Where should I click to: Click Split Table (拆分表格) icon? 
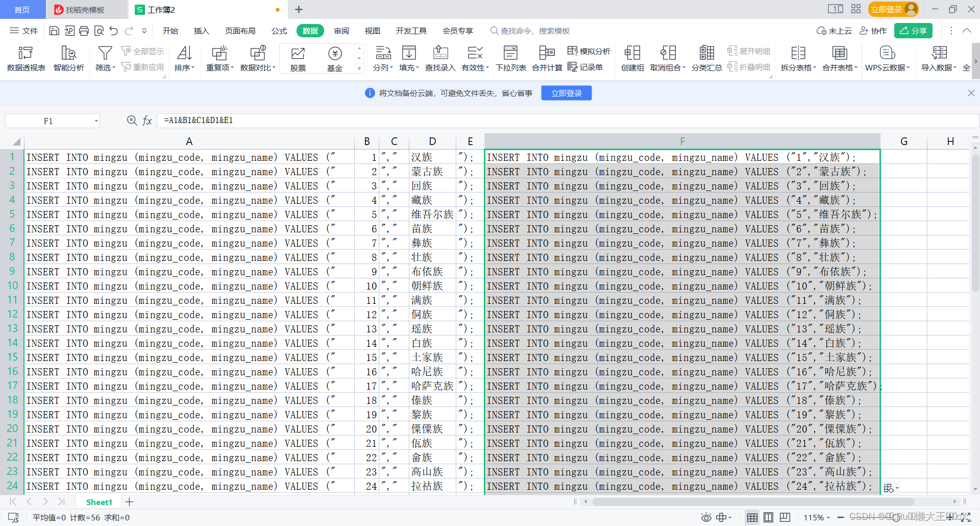click(798, 53)
